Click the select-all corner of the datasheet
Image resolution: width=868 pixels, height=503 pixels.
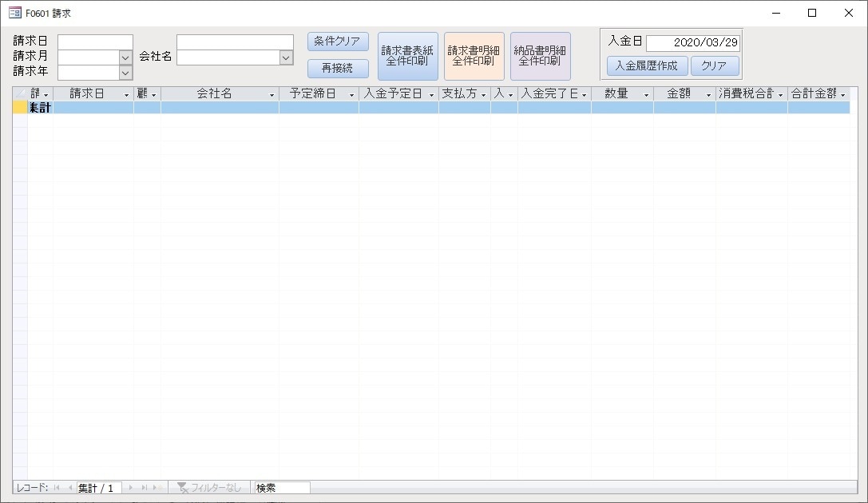pos(20,93)
